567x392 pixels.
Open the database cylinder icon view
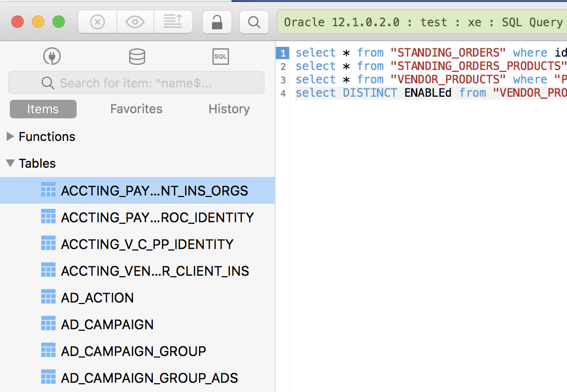[x=136, y=57]
